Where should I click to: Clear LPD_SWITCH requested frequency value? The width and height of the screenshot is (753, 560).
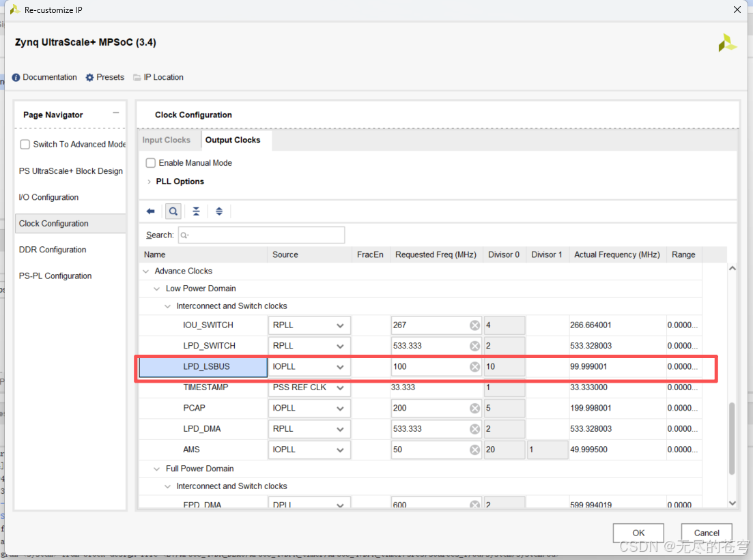click(x=474, y=346)
